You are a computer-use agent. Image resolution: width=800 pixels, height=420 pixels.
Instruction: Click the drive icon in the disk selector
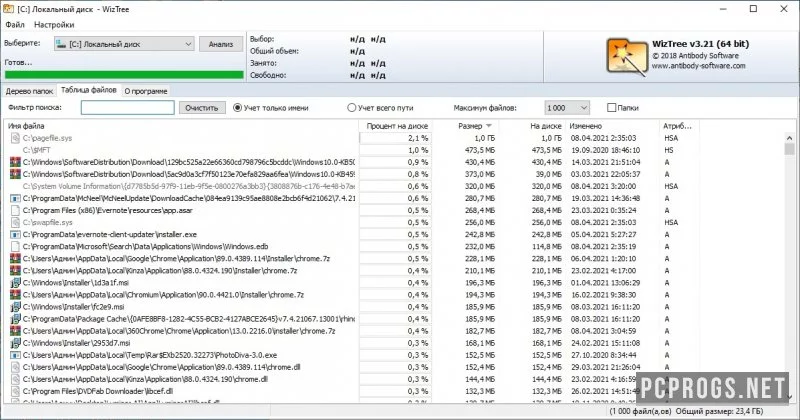[61, 44]
